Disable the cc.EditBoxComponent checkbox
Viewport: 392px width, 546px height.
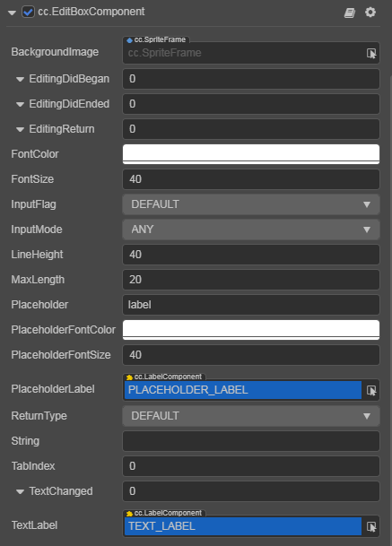point(28,13)
